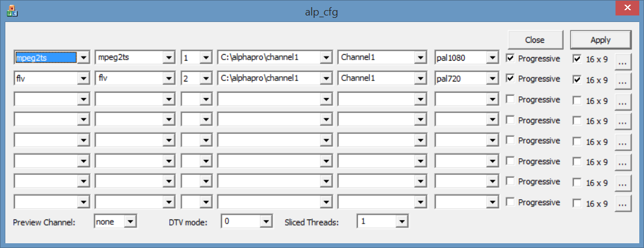This screenshot has width=644, height=248.
Task: Disable 16 x 9 in the second row
Action: (x=577, y=79)
